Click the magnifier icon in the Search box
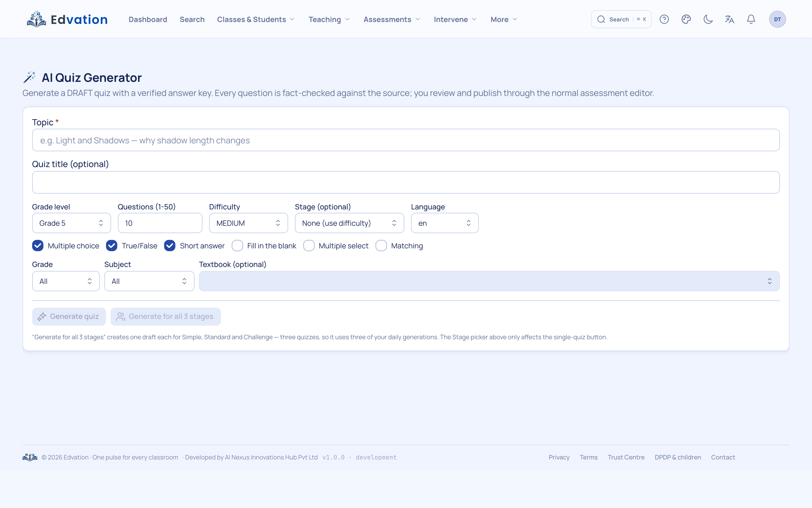Image resolution: width=812 pixels, height=508 pixels. (601, 19)
